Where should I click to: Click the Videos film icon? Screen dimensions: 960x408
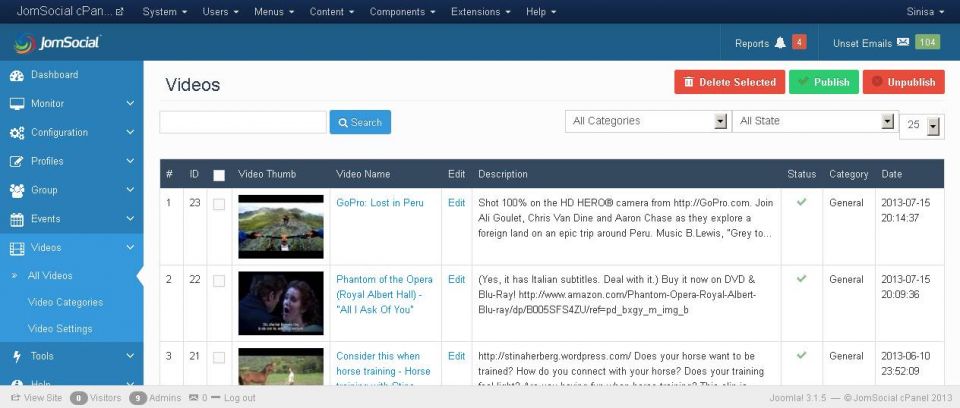click(x=17, y=248)
